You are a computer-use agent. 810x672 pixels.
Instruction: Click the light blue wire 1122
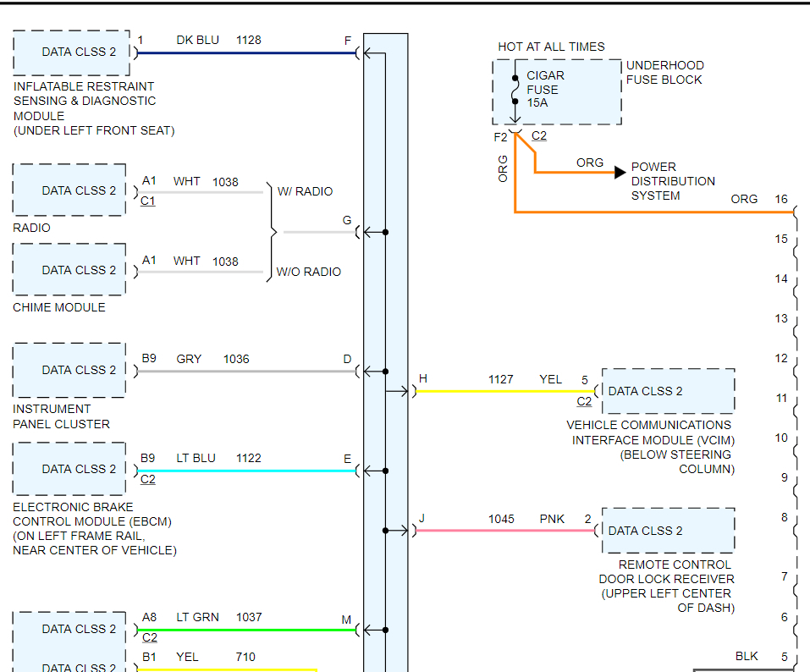[247, 471]
